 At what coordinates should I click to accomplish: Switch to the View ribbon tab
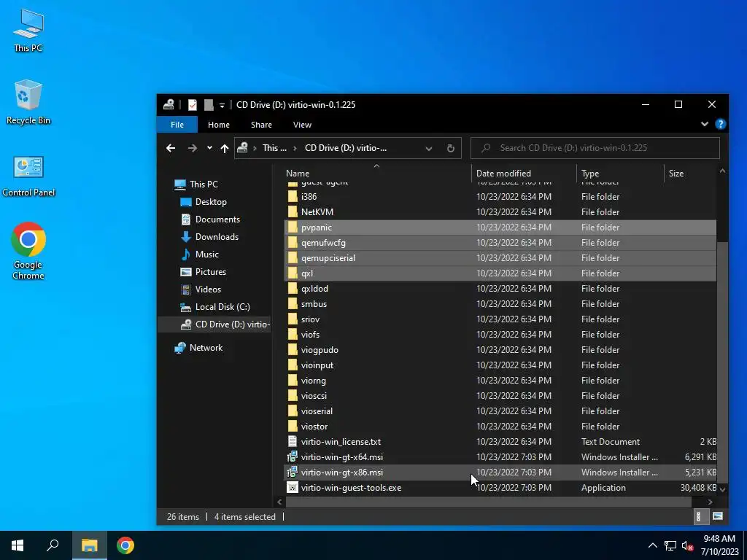coord(302,125)
